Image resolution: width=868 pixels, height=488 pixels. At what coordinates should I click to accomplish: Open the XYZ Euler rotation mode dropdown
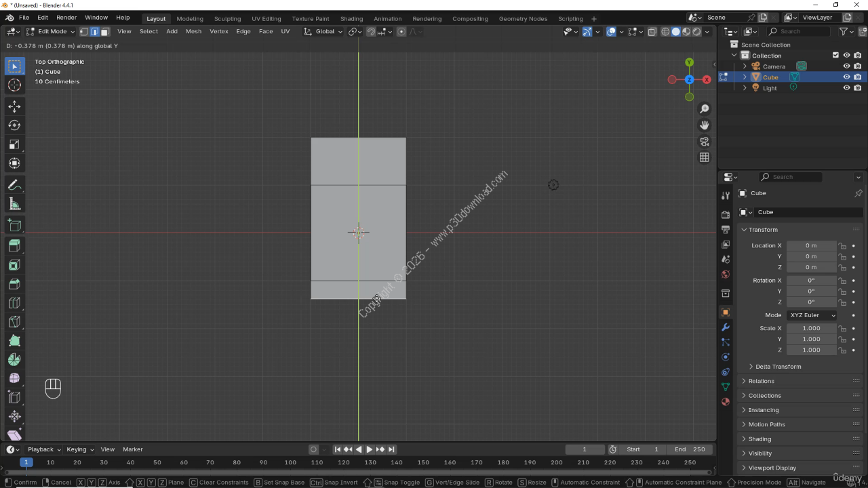click(811, 315)
